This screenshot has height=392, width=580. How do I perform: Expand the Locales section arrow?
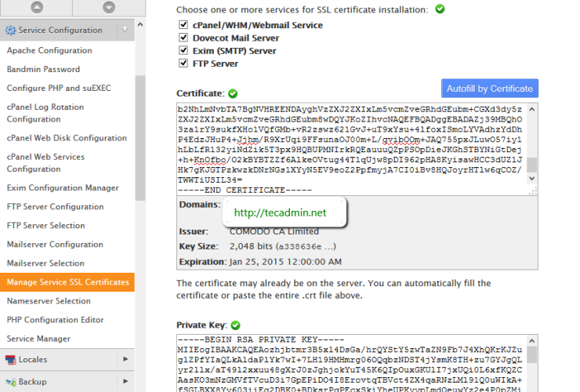click(125, 360)
